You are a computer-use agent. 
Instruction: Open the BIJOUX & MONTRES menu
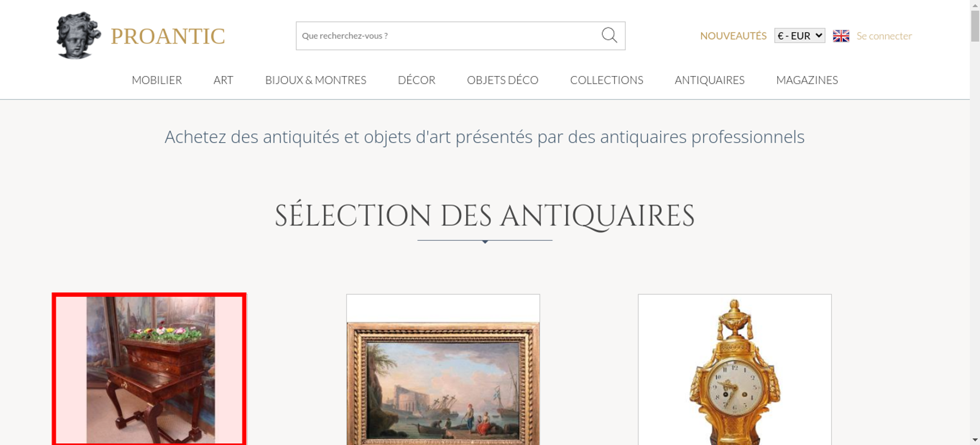click(x=316, y=80)
